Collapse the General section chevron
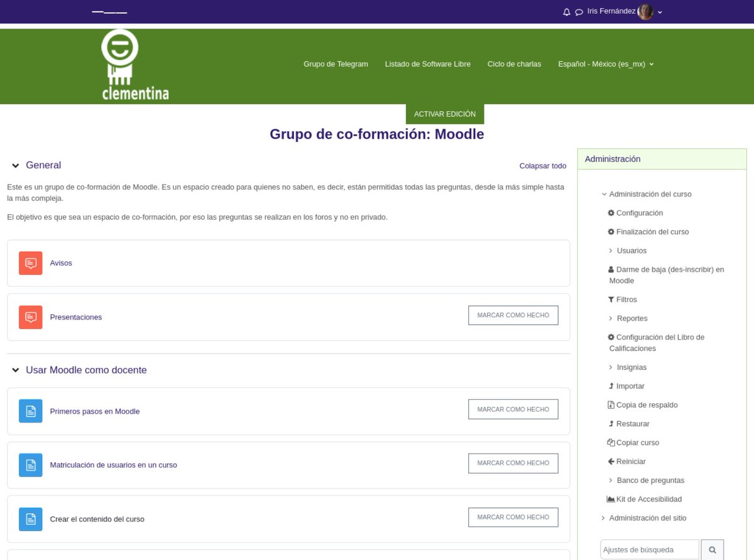Image resolution: width=754 pixels, height=560 pixels. tap(15, 166)
